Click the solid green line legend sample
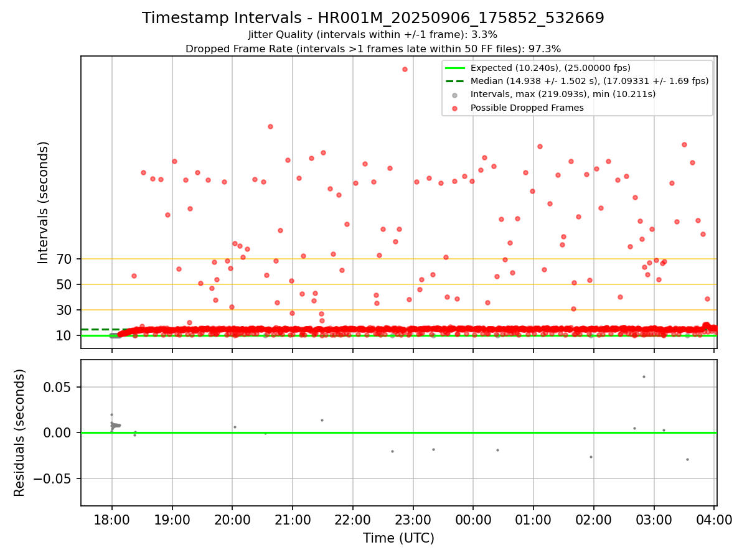Screen dimensions: 747x560 (455, 68)
